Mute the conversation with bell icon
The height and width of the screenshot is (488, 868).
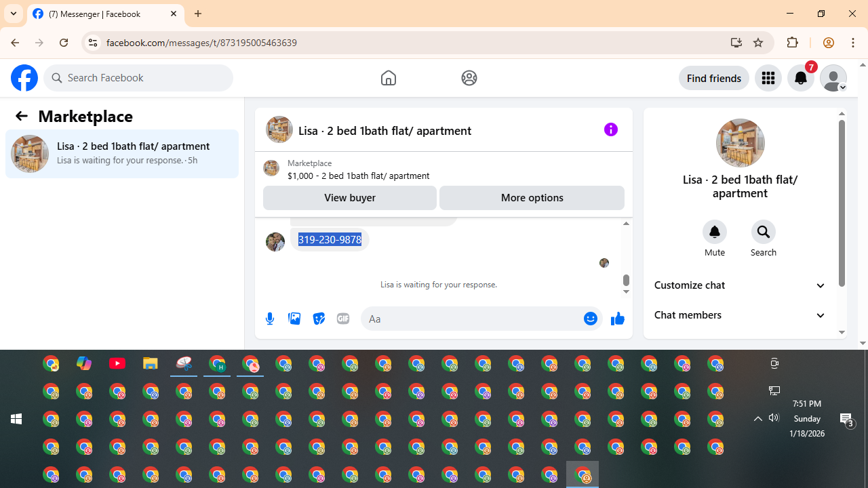(715, 232)
